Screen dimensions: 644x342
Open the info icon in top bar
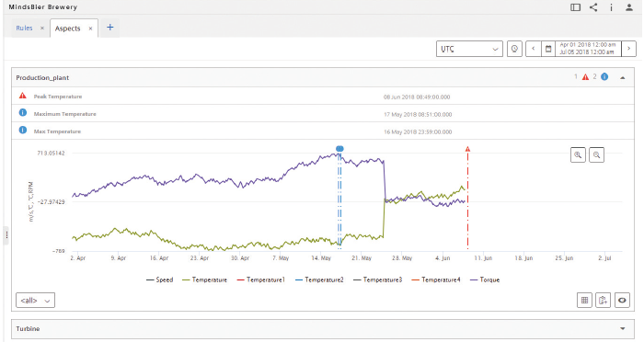611,7
